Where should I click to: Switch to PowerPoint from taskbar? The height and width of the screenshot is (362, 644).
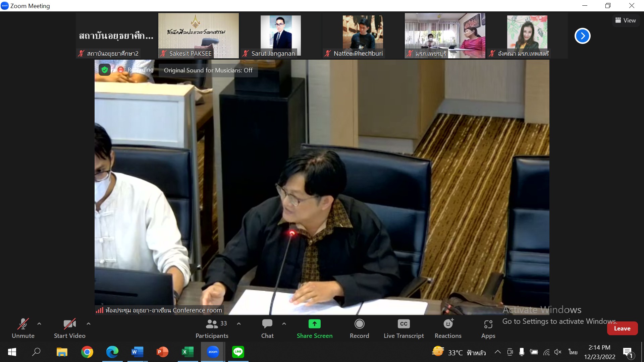point(163,352)
